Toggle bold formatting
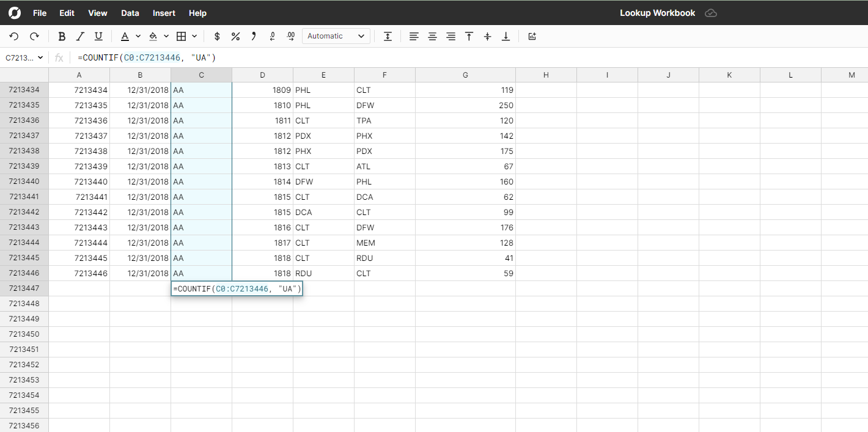The image size is (868, 432). click(x=62, y=36)
